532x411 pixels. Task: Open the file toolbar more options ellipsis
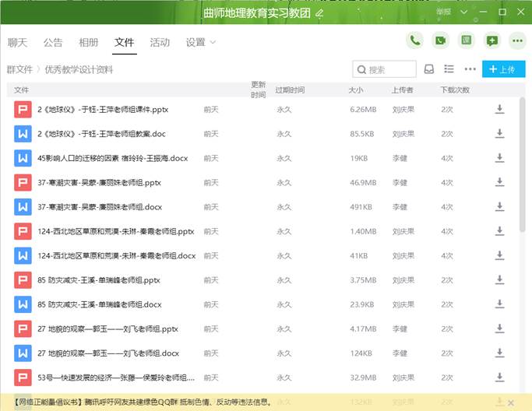tap(470, 69)
